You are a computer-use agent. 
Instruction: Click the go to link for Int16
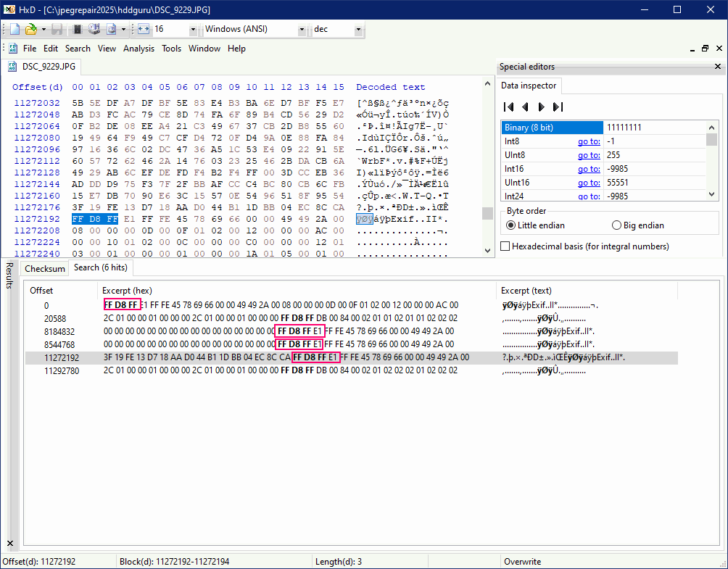(x=589, y=169)
